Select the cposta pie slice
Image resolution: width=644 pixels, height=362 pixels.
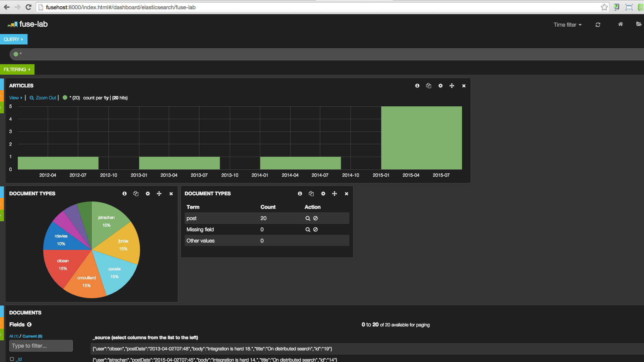click(114, 273)
